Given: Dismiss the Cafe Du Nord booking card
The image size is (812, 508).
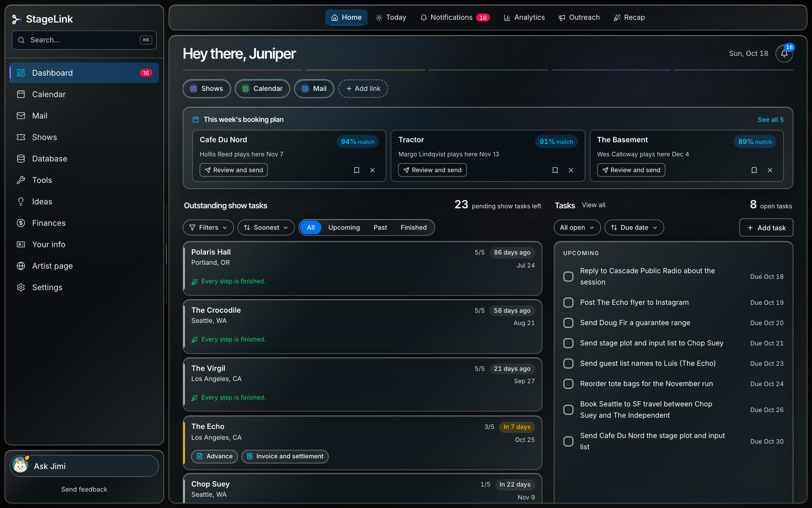Looking at the screenshot, I should (x=373, y=170).
